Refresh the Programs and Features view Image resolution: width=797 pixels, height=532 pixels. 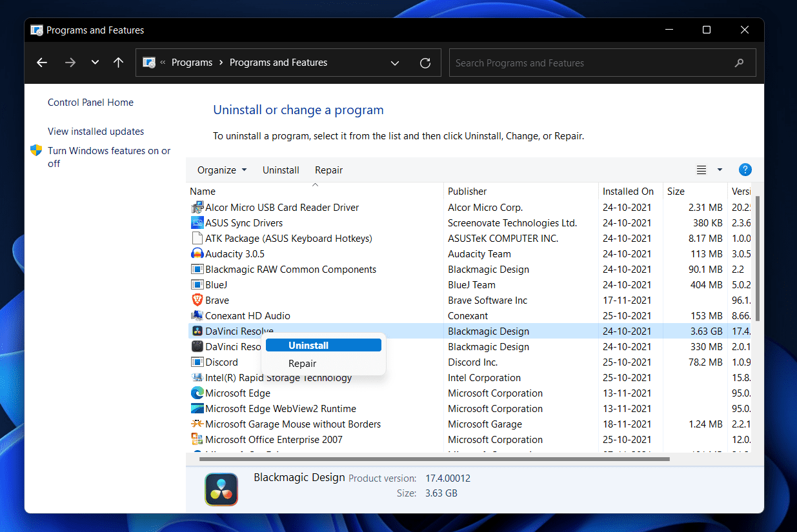pyautogui.click(x=425, y=63)
